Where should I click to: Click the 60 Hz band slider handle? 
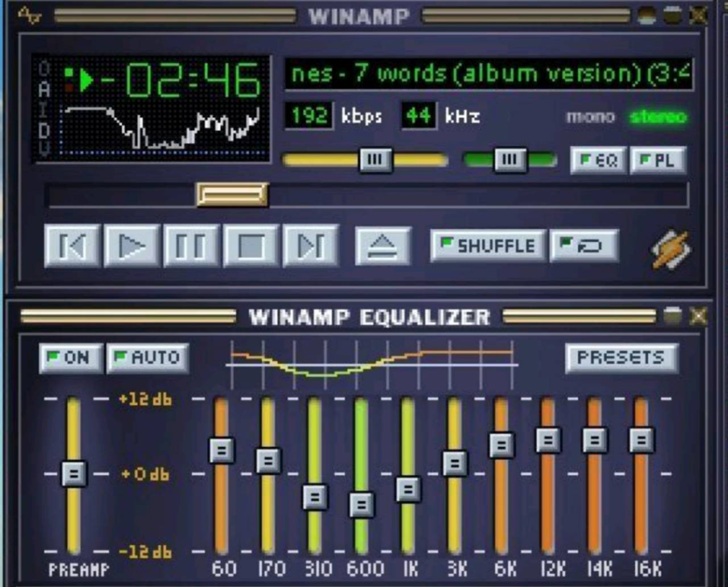click(222, 450)
